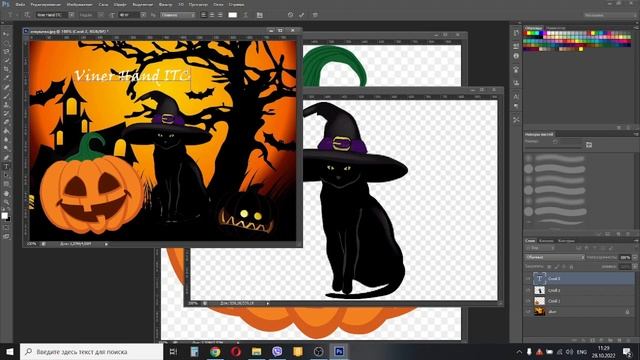Viewport: 640px width, 360px height.
Task: Toggle lock image pixels in Layers panel
Action: tap(557, 267)
